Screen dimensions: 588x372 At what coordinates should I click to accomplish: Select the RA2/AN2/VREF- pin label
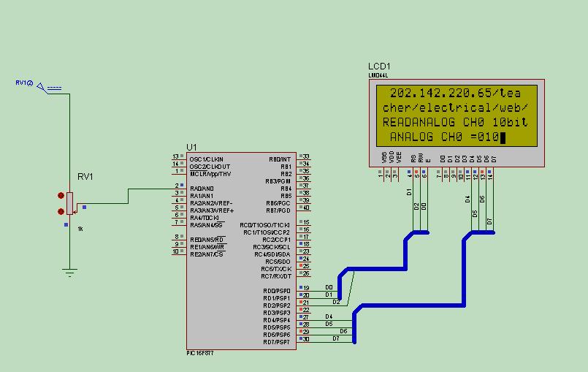click(x=211, y=203)
